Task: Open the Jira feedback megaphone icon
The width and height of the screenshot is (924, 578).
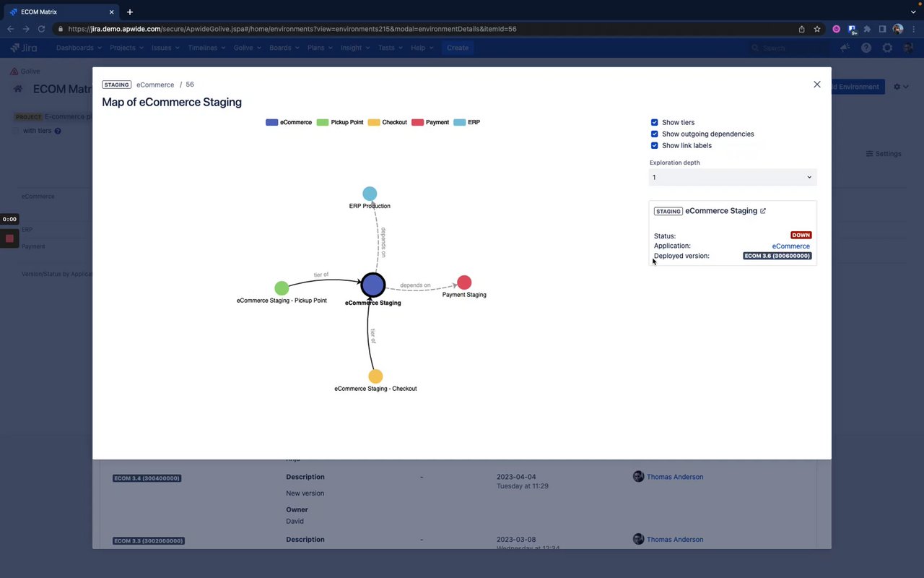Action: [x=845, y=48]
